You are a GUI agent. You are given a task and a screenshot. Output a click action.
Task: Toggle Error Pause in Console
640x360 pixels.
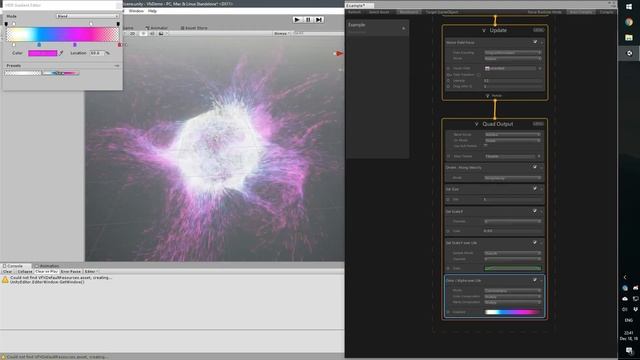71,271
